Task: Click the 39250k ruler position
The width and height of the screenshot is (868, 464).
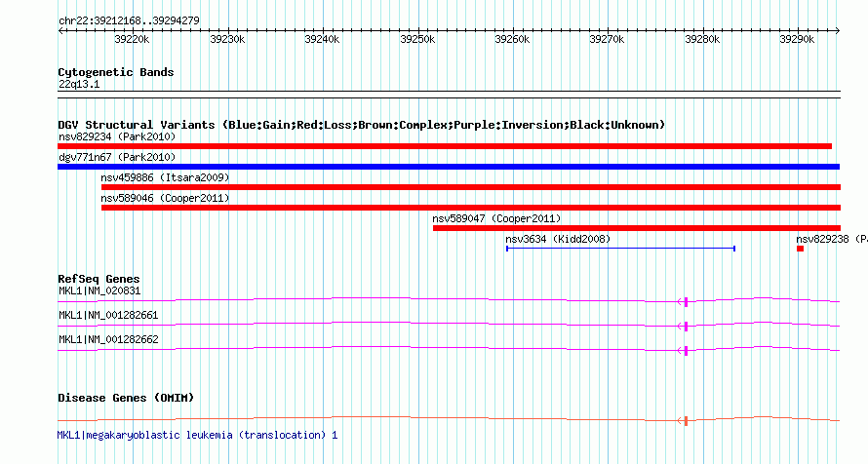Action: [x=417, y=39]
